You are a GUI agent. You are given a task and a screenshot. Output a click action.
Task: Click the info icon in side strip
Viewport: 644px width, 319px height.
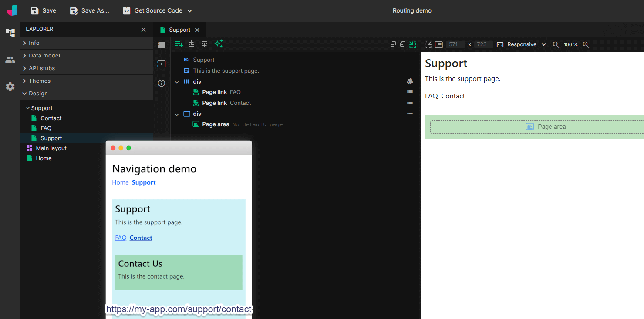click(x=162, y=83)
